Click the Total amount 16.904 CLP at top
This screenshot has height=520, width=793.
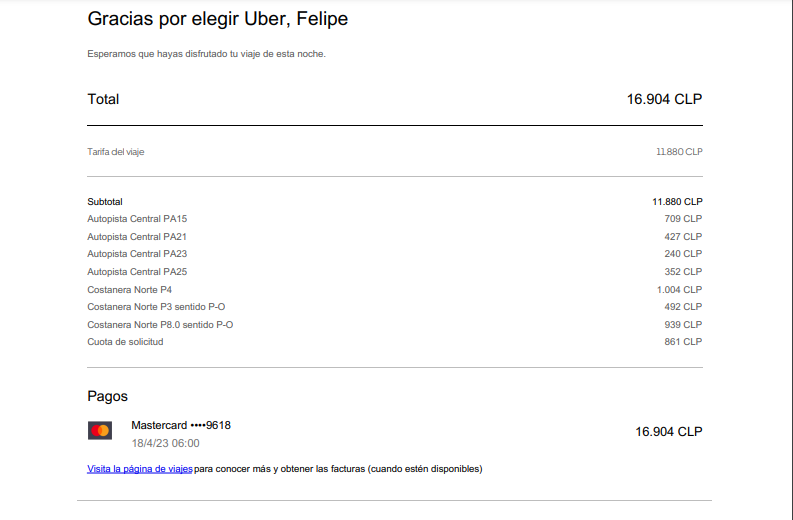click(x=664, y=99)
